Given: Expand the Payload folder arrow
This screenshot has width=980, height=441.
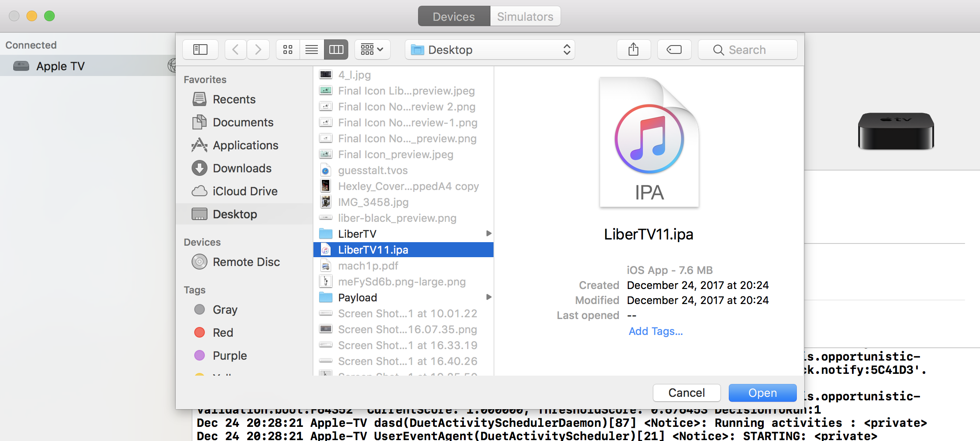Looking at the screenshot, I should pyautogui.click(x=488, y=297).
